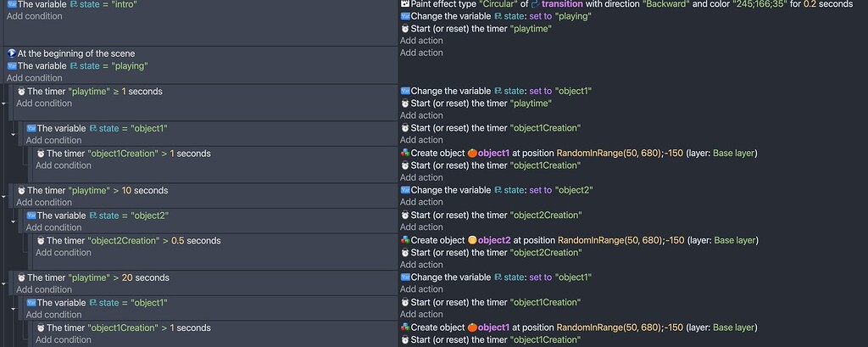Click the Paint effect action icon

[404, 4]
